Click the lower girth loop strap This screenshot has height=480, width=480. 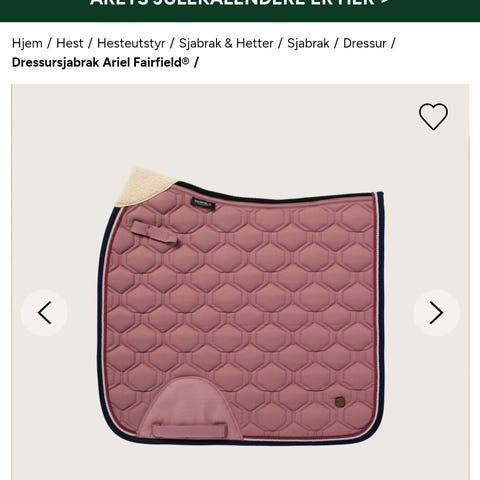pos(190,431)
